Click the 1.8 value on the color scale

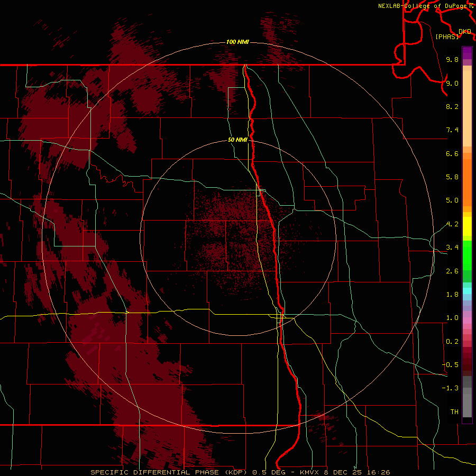452,295
